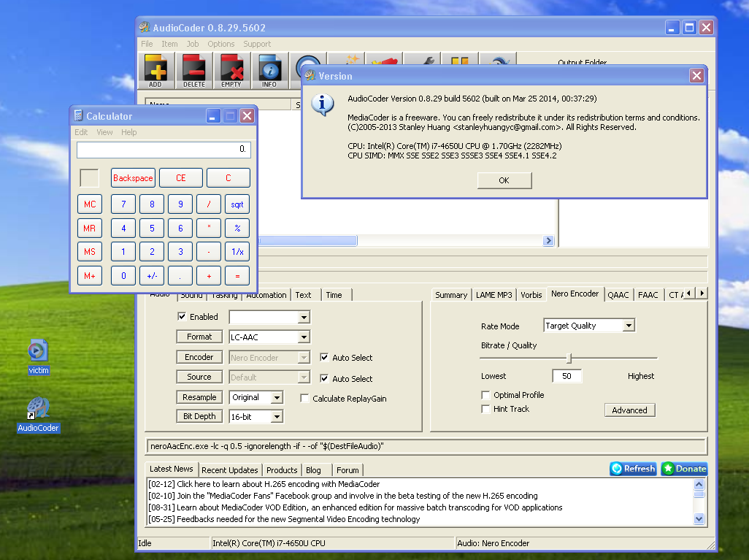Click the sqrt button in Calculator
The width and height of the screenshot is (749, 560).
237,204
